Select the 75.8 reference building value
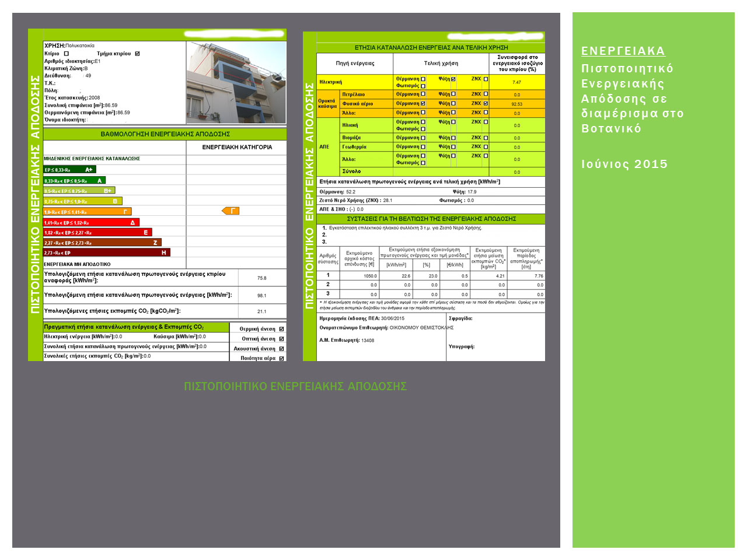 point(261,278)
